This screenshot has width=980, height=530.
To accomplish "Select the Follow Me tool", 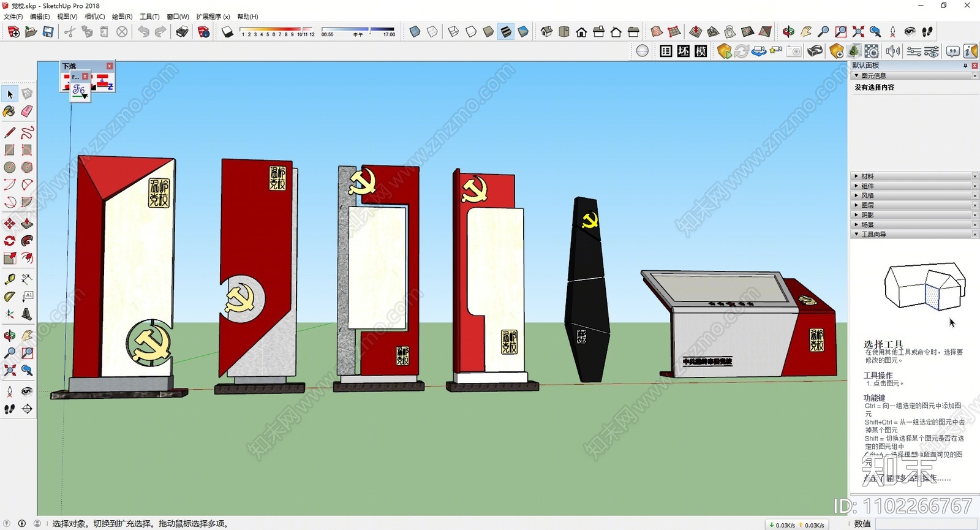I will pos(27,241).
